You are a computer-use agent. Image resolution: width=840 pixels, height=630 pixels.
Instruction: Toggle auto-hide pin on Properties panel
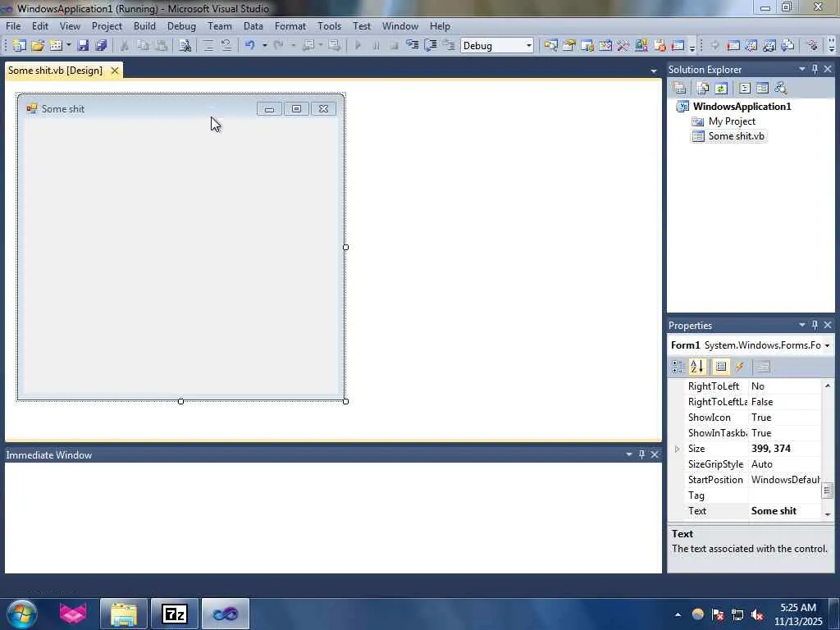pyautogui.click(x=815, y=325)
